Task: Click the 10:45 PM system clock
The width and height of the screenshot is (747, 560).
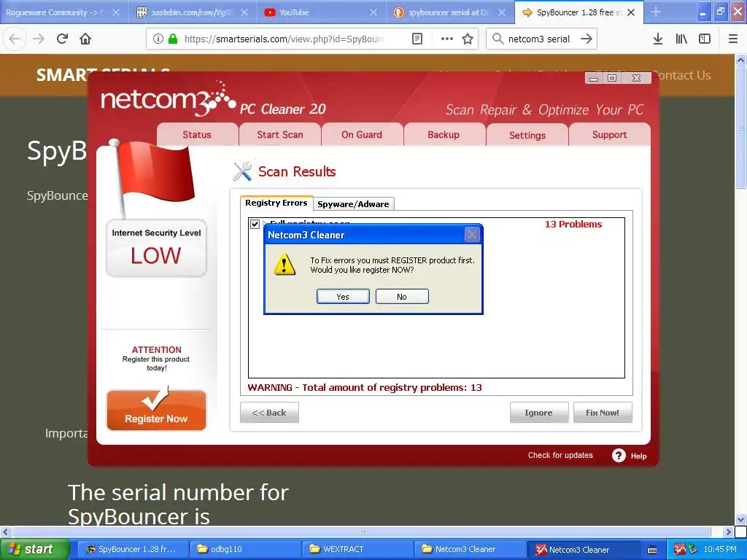Action: pos(720,549)
